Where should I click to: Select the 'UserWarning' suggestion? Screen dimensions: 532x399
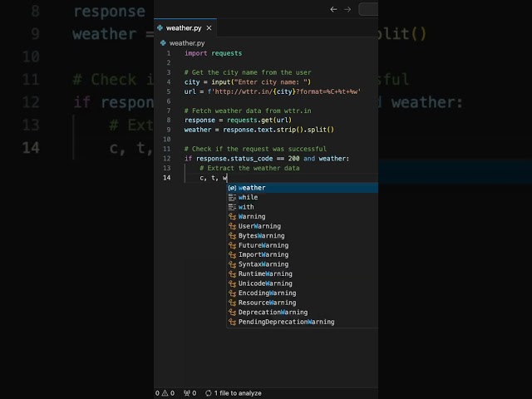pyautogui.click(x=303, y=226)
